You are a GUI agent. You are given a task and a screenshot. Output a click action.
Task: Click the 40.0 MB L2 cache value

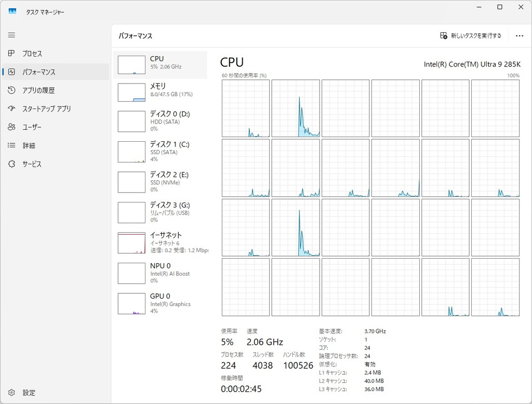tap(374, 381)
